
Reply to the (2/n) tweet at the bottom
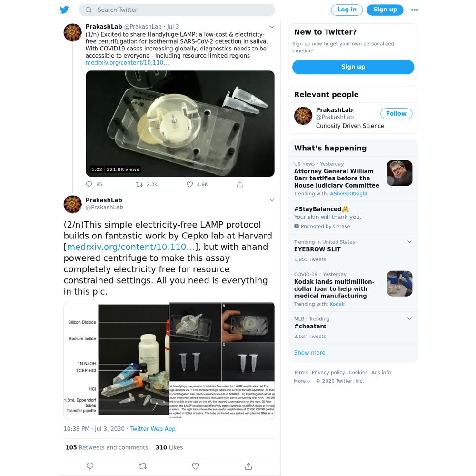click(90, 466)
